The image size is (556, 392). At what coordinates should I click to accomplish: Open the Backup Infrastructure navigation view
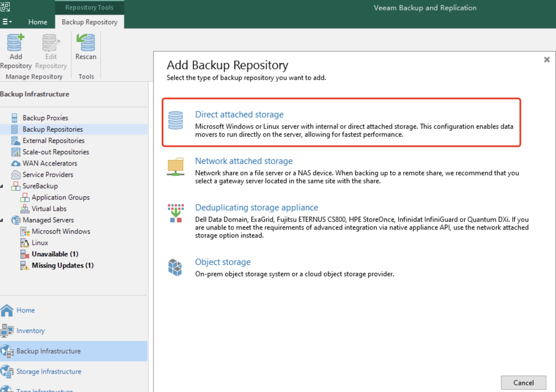pos(49,351)
